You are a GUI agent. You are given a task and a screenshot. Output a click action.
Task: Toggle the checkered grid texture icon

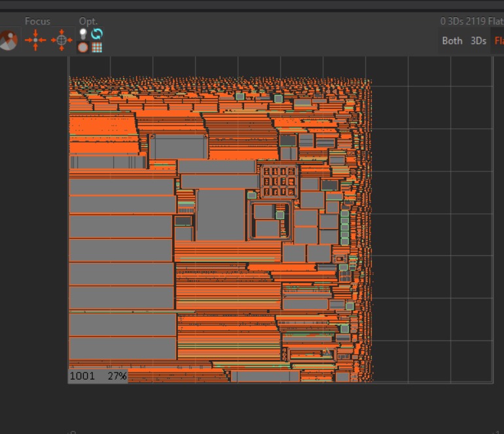[x=97, y=48]
